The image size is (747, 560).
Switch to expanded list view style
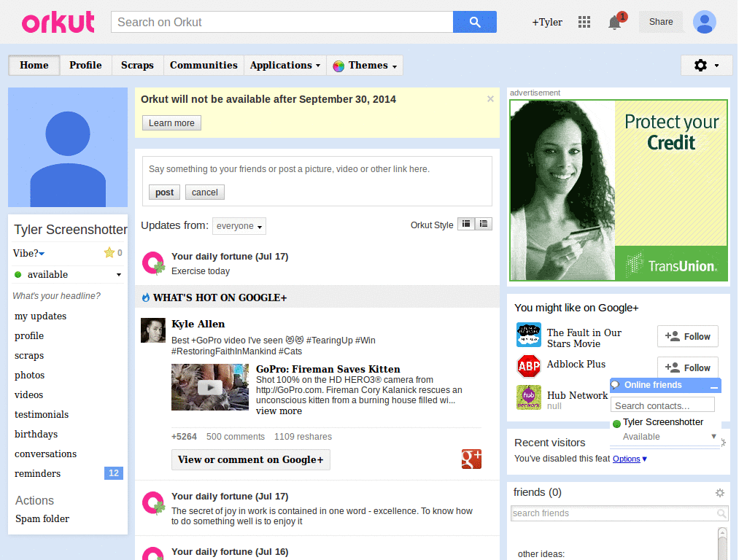[484, 224]
